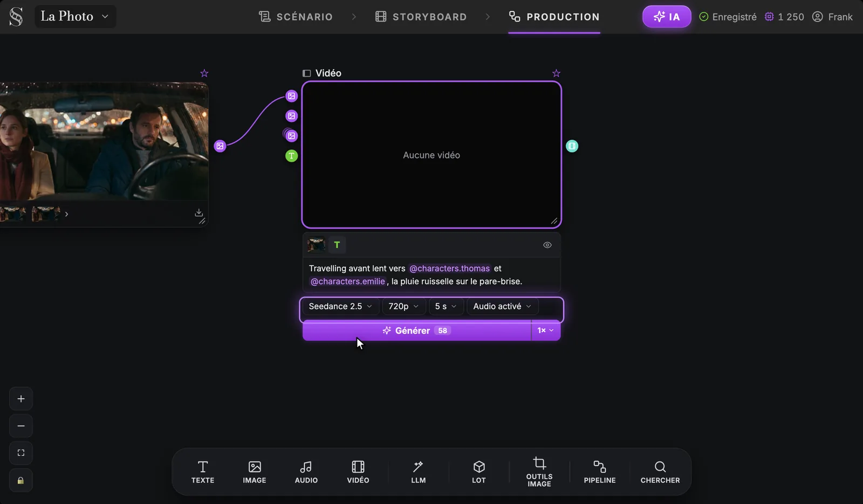This screenshot has height=504, width=863.
Task: Open the 5 s duration dropdown
Action: [x=446, y=306]
